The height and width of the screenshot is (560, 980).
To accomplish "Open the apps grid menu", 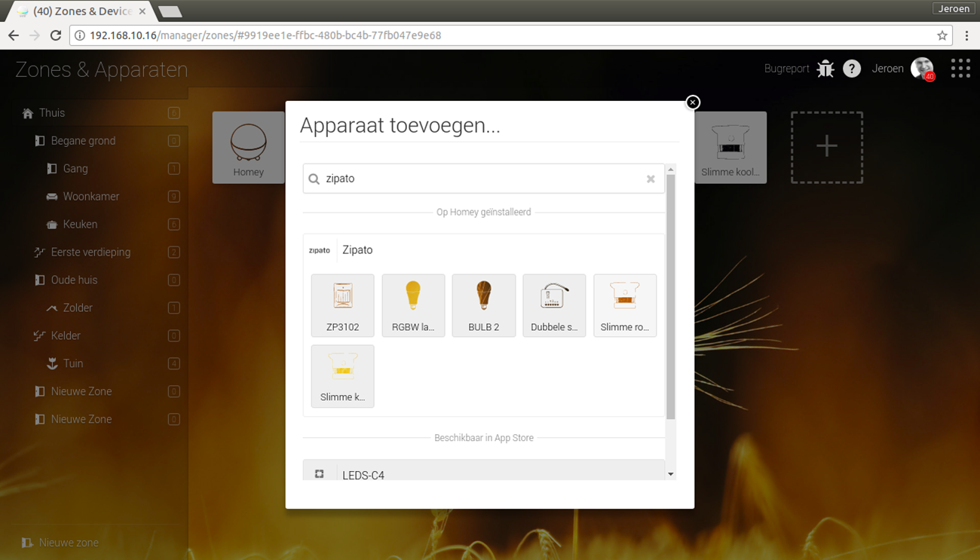I will click(x=960, y=69).
